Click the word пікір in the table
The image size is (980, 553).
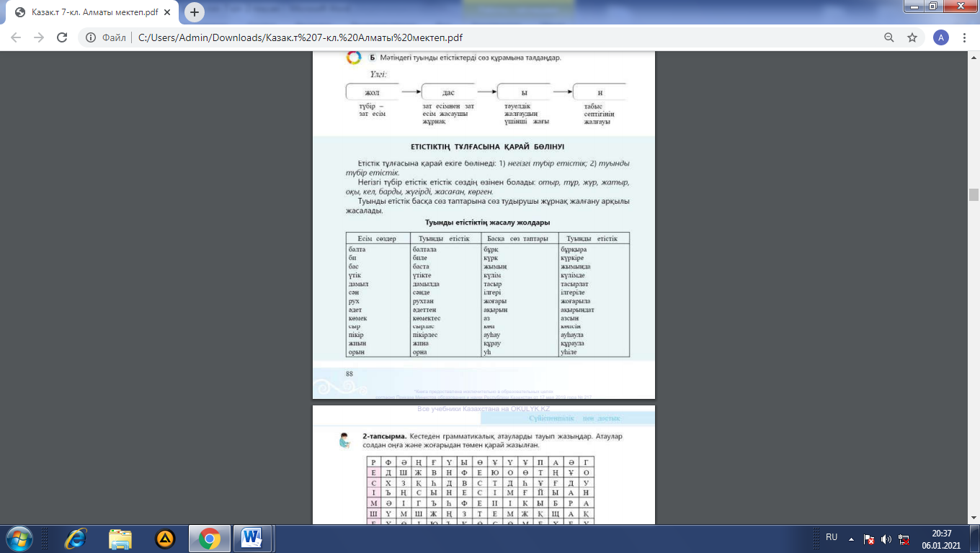(x=356, y=335)
